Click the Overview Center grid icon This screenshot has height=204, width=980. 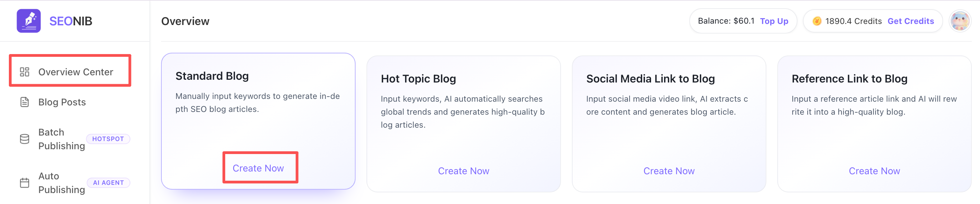(x=25, y=72)
